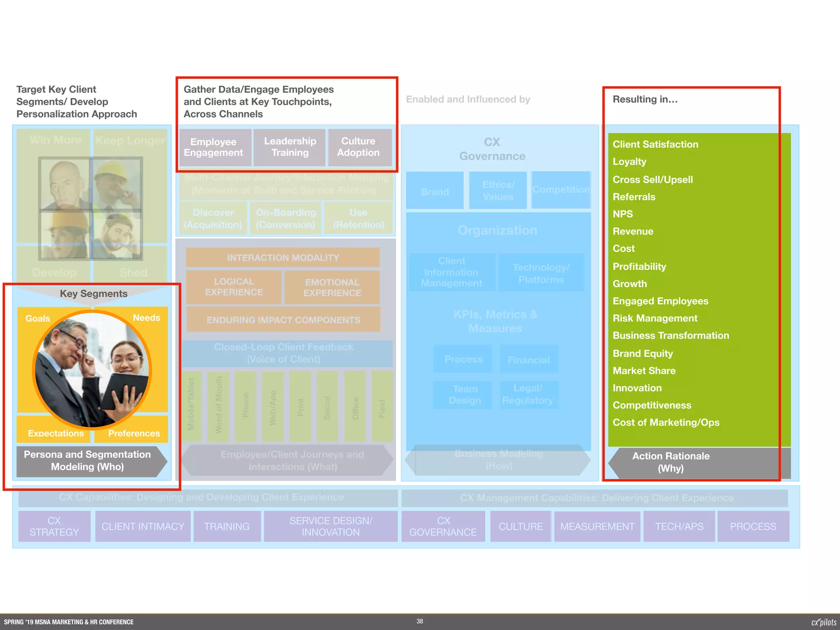Click the Action Rationale (Why) arrow
The width and height of the screenshot is (840, 630).
(670, 462)
